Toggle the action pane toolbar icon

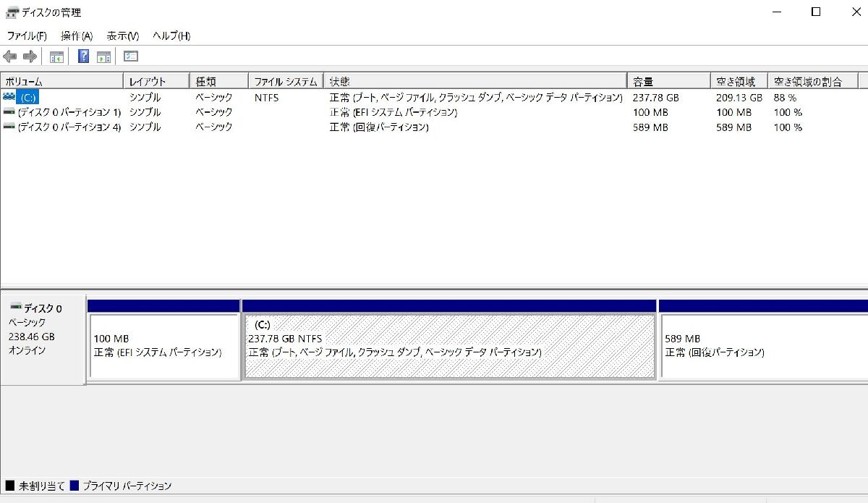104,56
